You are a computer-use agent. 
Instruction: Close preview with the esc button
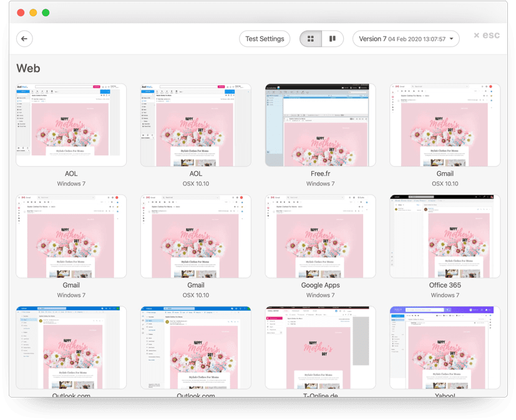coord(486,36)
